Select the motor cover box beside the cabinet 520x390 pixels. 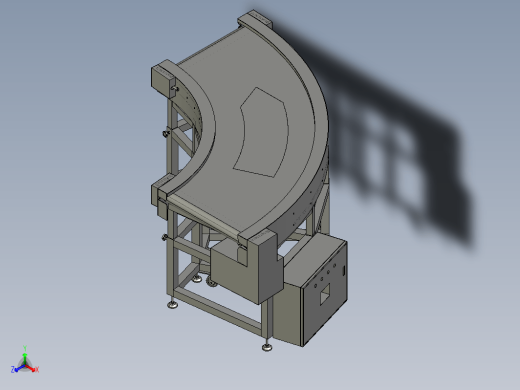pyautogui.click(x=247, y=268)
